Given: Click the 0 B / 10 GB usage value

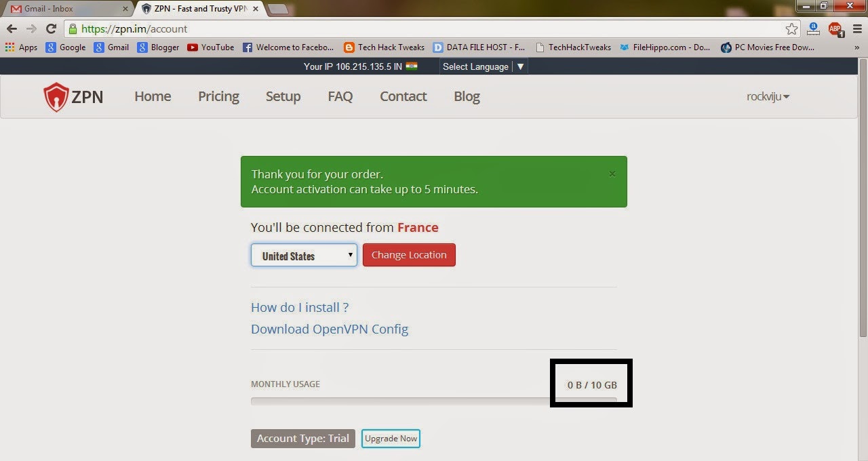Looking at the screenshot, I should pyautogui.click(x=592, y=385).
